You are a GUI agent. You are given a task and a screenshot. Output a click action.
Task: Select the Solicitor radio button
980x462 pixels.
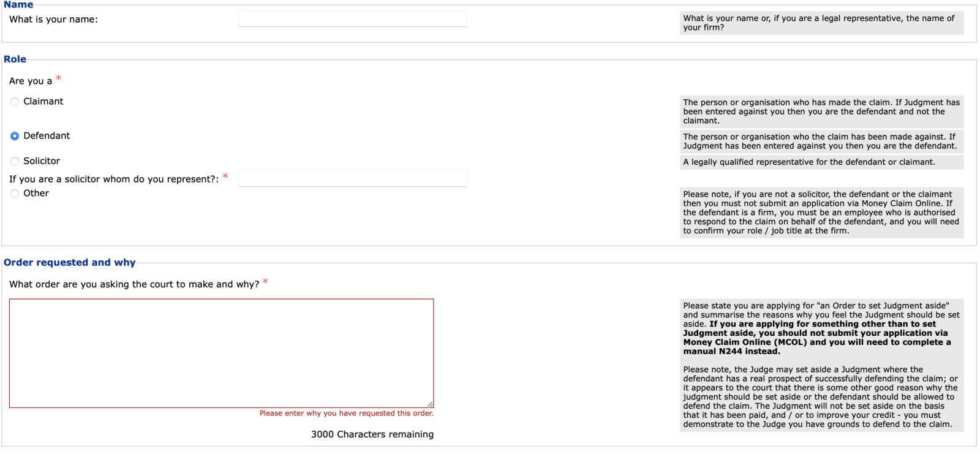pos(15,161)
